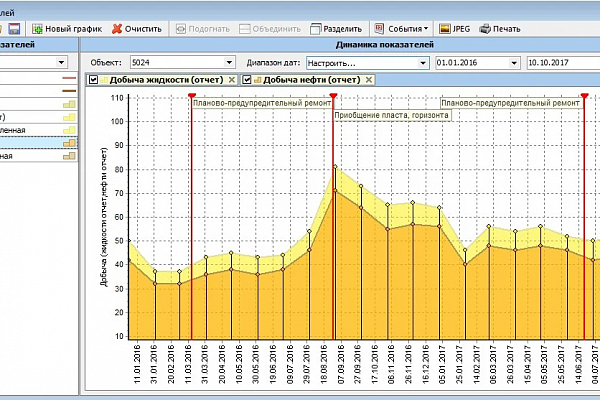Click the second Планово-предупредительный ремонт label on right
Image resolution: width=600 pixels, height=400 pixels.
(510, 103)
